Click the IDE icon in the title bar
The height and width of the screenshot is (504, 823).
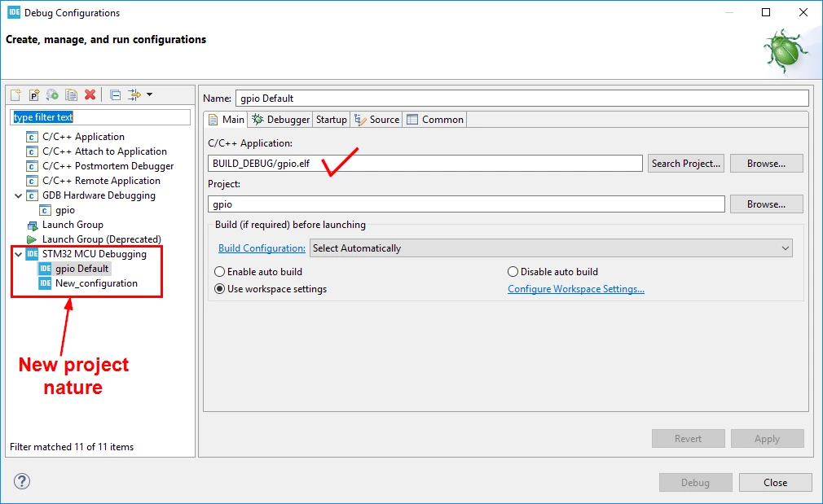coord(14,12)
